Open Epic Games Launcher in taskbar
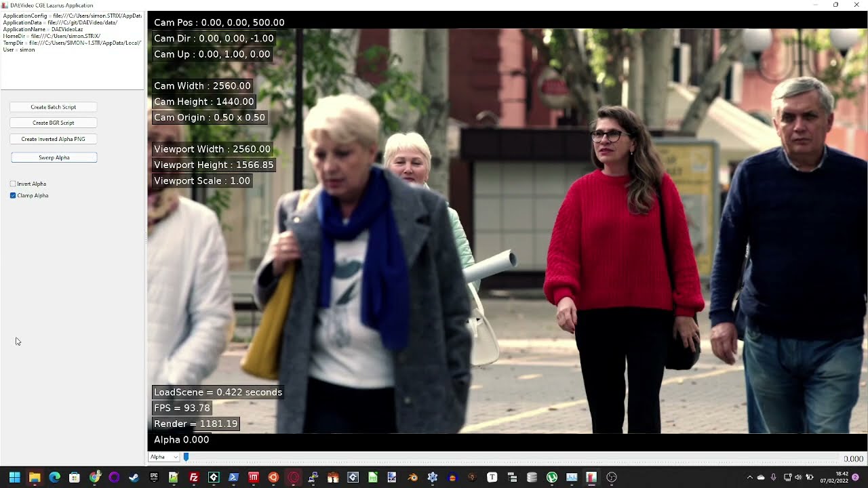 (154, 477)
